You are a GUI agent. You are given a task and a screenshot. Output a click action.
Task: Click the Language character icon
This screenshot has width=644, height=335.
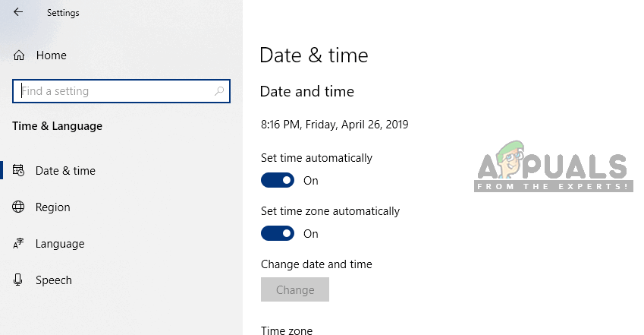(x=19, y=244)
